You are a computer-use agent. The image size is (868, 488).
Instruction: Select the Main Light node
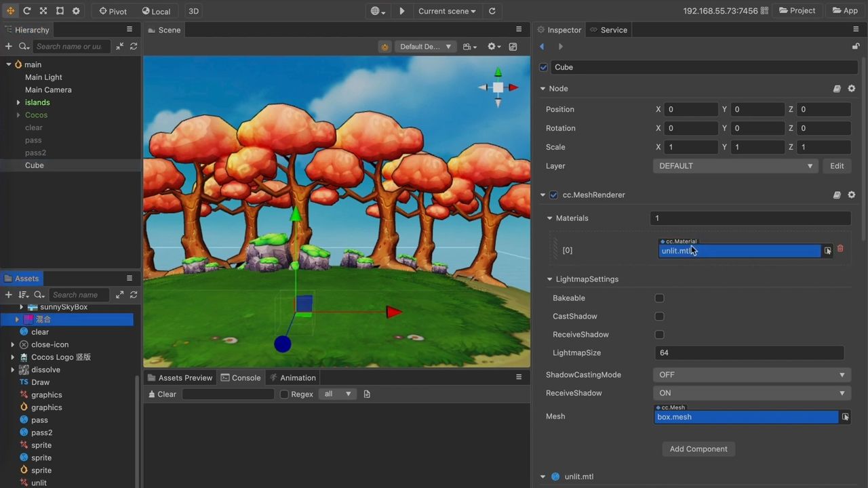point(43,77)
